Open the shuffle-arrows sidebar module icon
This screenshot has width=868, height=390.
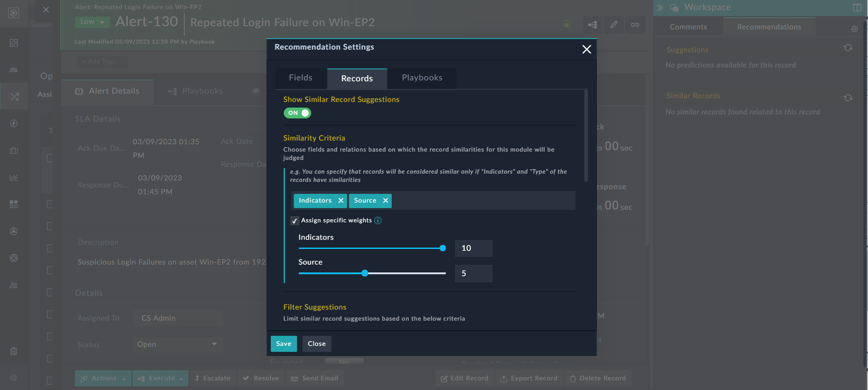14,96
